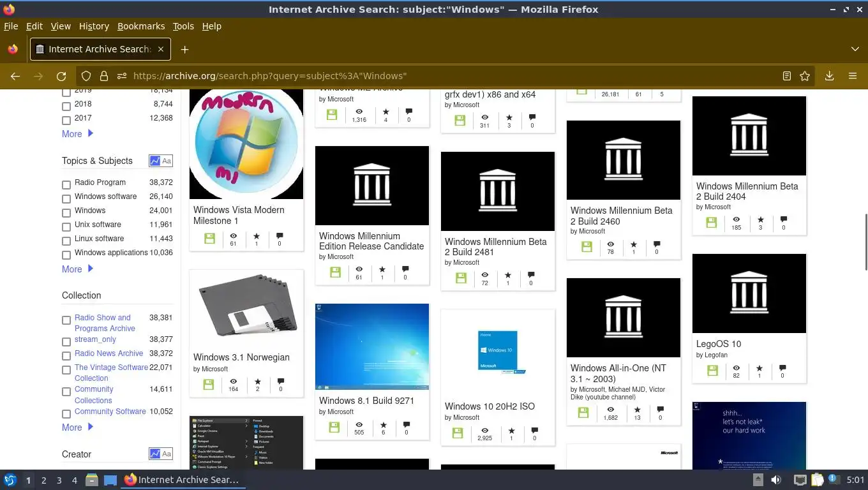
Task: Check the Radio News Archive collection filter
Action: (x=66, y=355)
